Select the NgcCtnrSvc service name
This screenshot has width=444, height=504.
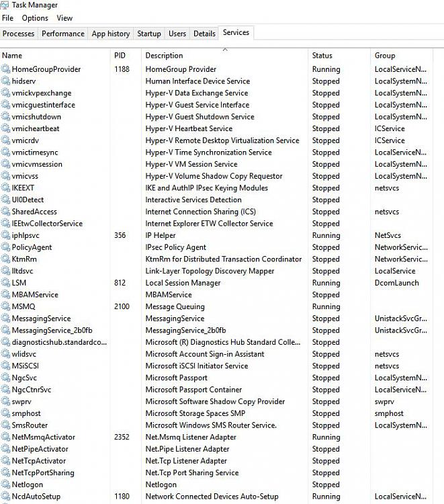[32, 390]
